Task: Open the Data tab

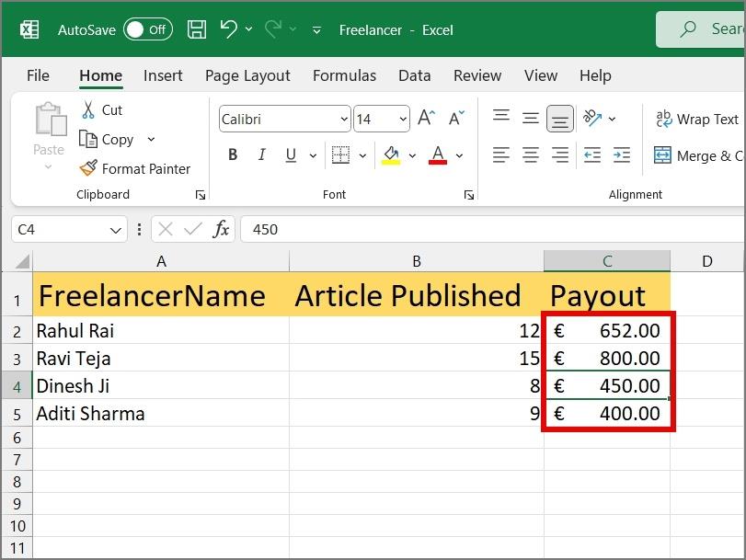Action: (x=414, y=75)
